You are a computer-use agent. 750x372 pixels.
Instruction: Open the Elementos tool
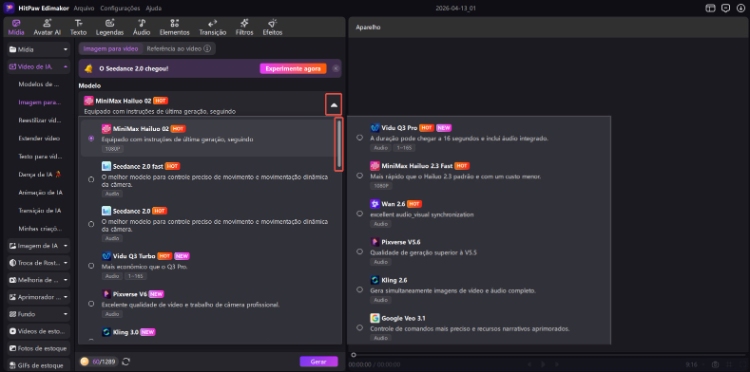[x=175, y=27]
